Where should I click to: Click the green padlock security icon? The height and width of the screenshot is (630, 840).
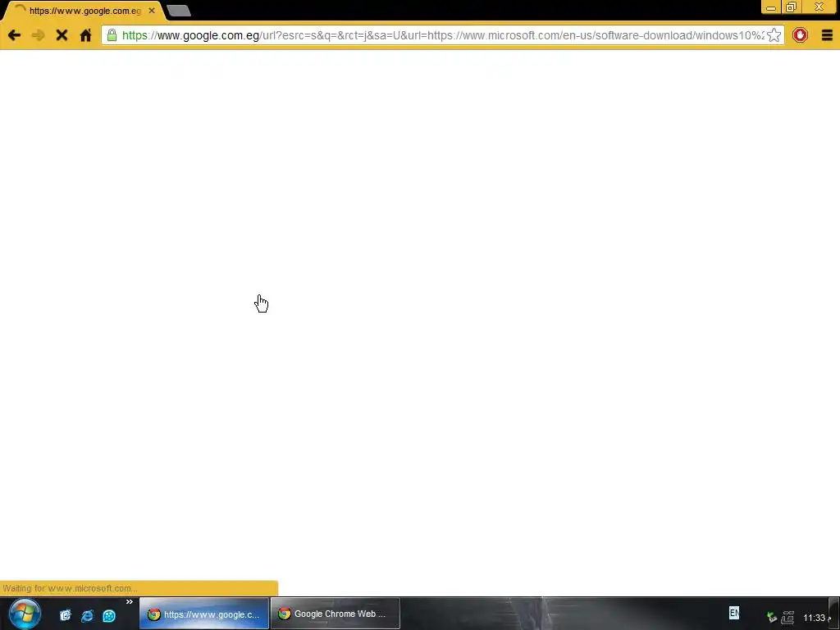(x=112, y=35)
